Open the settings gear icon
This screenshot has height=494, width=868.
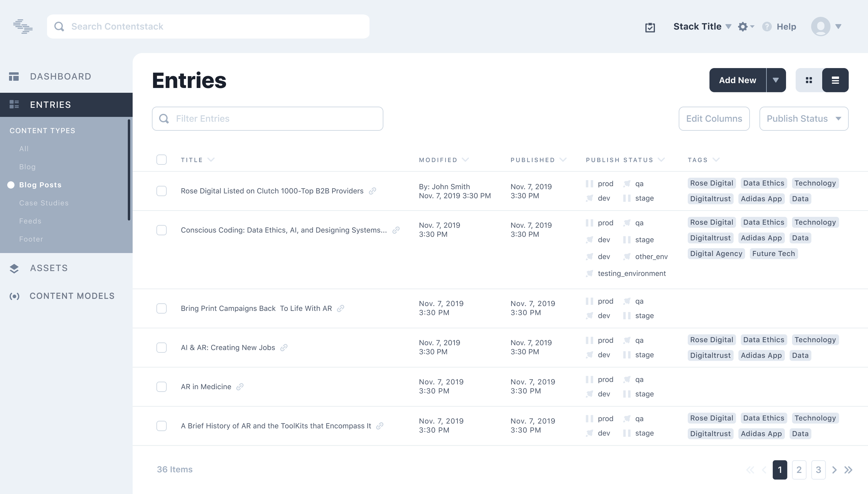(743, 26)
